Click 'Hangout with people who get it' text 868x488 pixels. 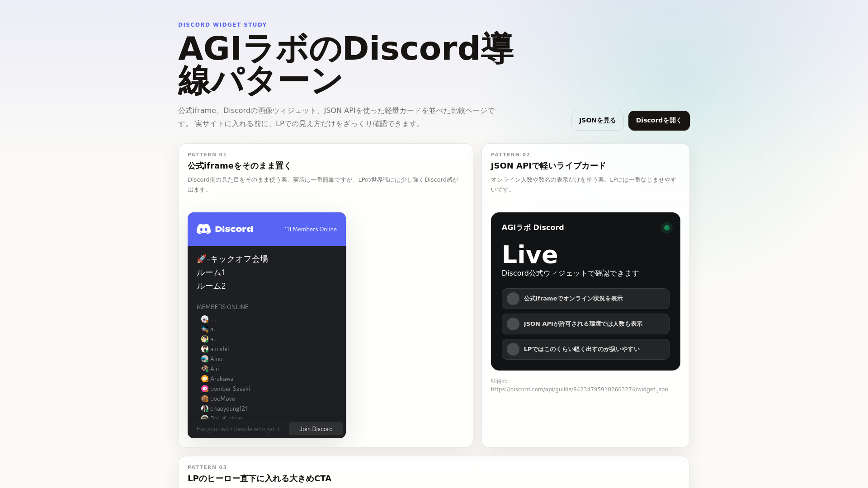tap(238, 429)
